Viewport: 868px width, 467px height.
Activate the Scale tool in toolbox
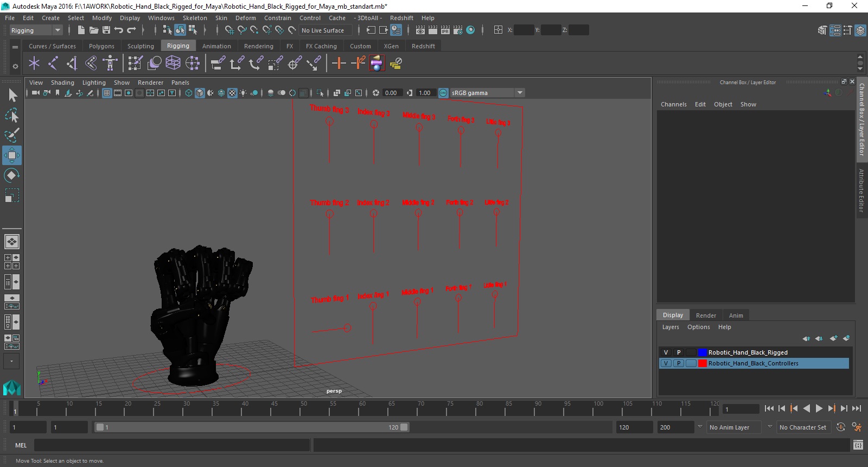[12, 195]
